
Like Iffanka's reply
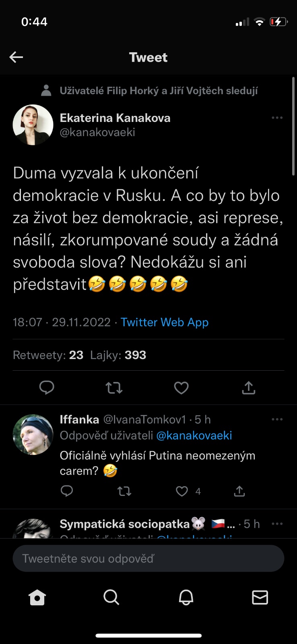182,491
